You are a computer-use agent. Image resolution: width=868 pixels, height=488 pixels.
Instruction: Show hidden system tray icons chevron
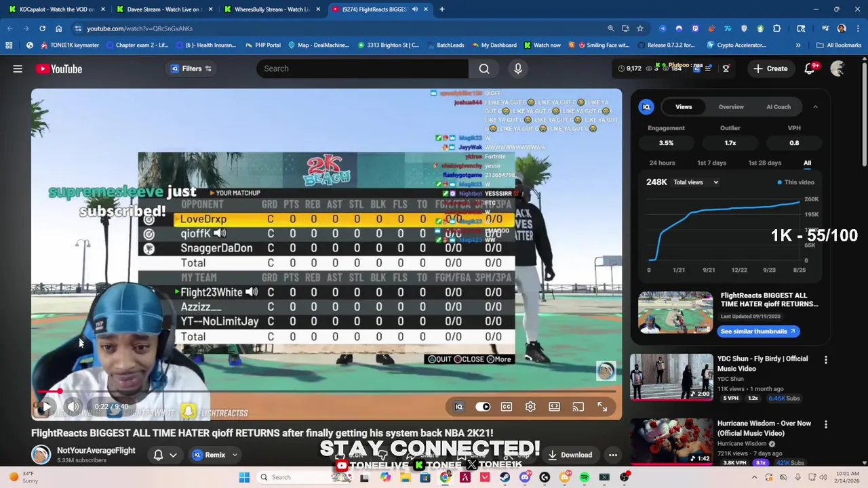(754, 477)
